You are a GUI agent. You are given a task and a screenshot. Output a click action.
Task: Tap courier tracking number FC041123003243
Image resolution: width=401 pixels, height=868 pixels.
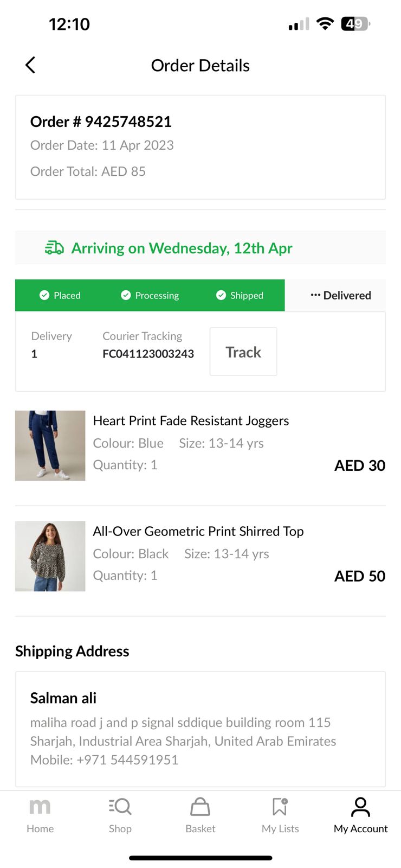pos(148,354)
